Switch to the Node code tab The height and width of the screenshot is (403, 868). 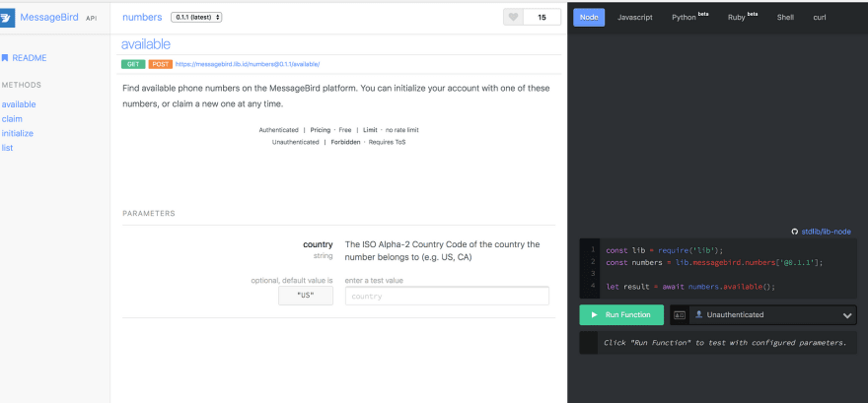[x=589, y=17]
